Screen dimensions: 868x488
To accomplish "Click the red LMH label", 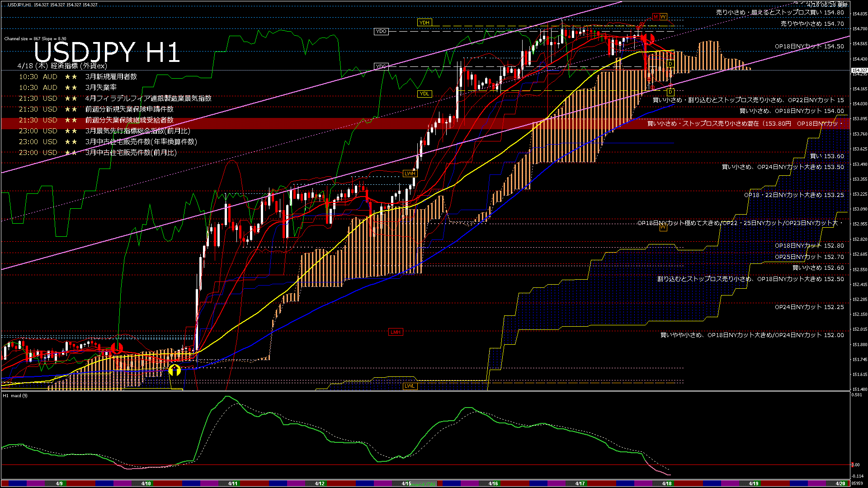I will point(396,332).
